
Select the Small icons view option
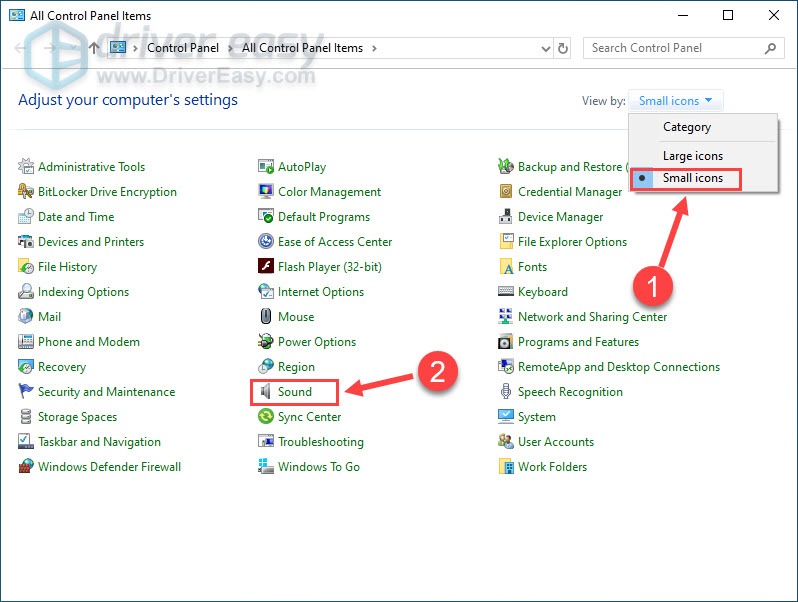point(692,179)
